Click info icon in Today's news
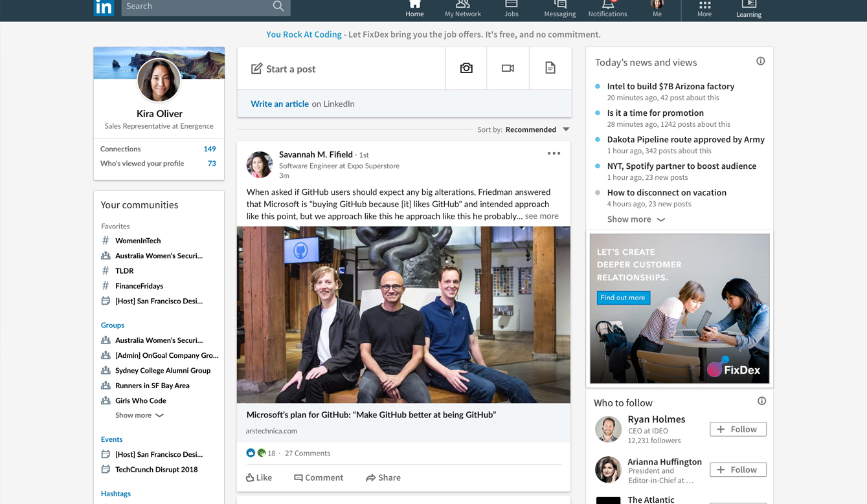 click(x=761, y=61)
